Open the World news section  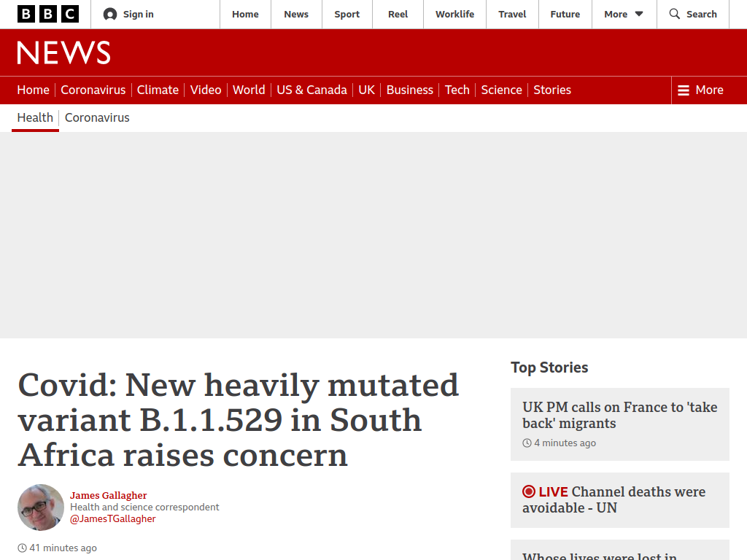[x=249, y=90]
